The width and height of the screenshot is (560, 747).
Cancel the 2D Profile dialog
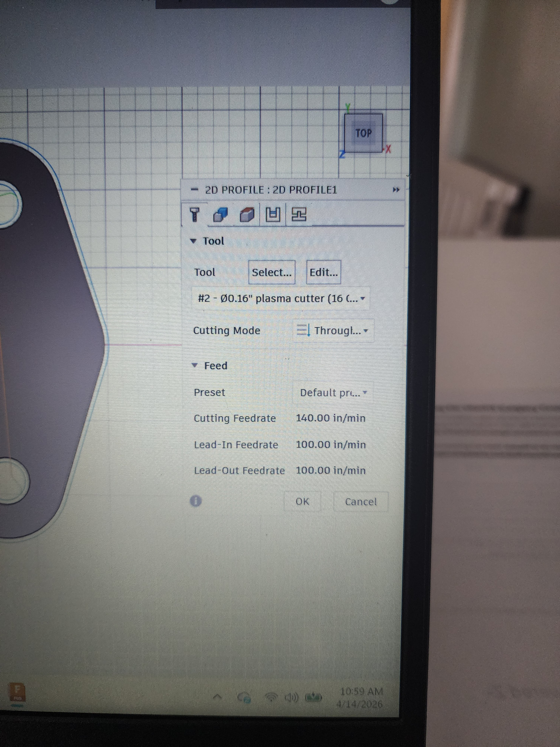[x=360, y=502]
